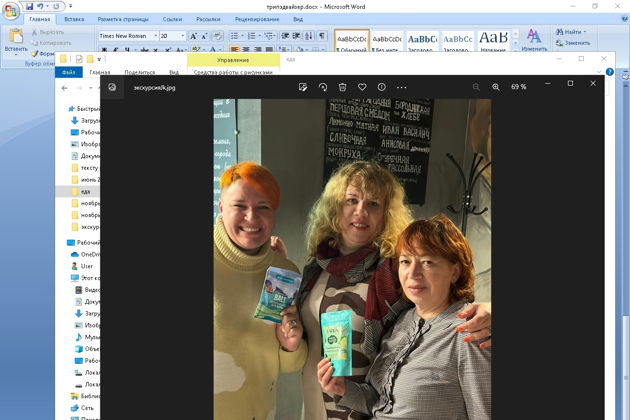The image size is (630, 420).
Task: Click the displayed photo of three women
Action: tap(352, 259)
